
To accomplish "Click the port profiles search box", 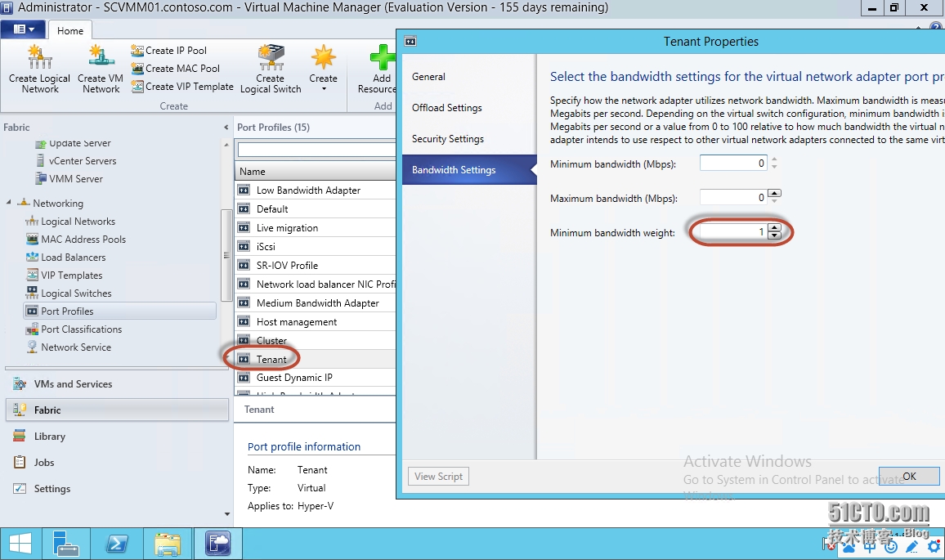I will [316, 149].
